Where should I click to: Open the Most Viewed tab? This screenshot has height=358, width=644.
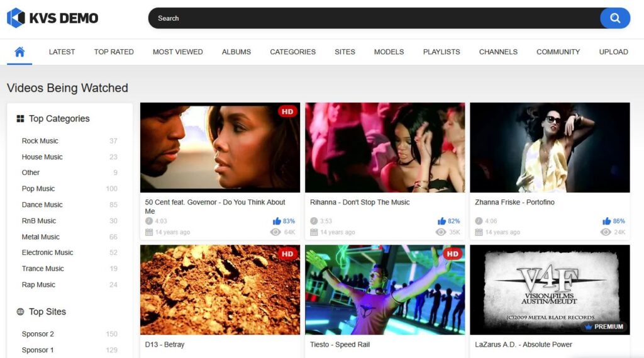pyautogui.click(x=178, y=52)
